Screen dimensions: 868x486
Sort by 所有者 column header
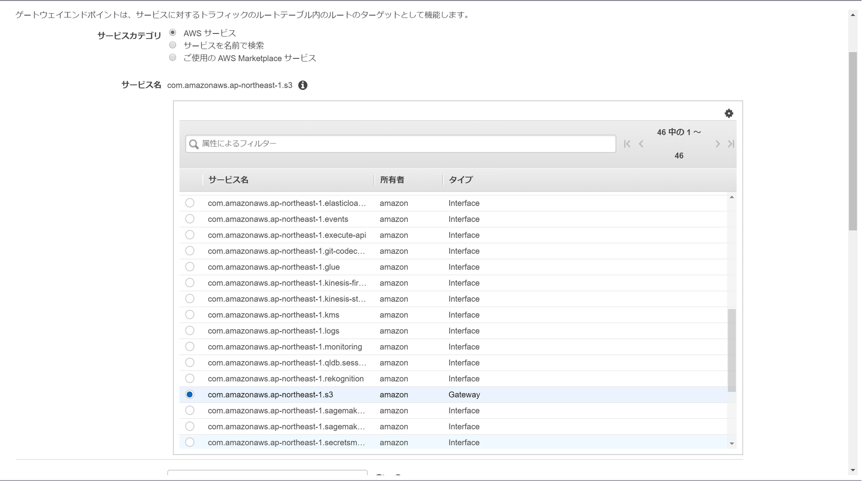[392, 180]
